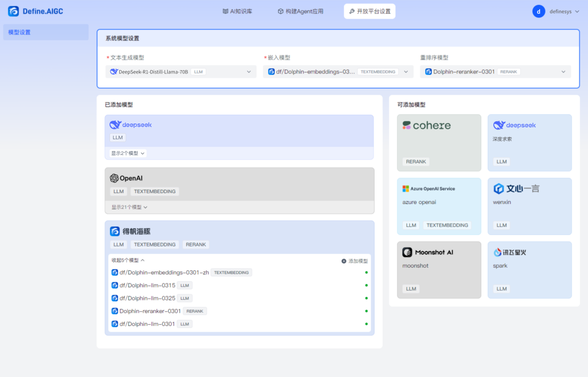Click the Define.AIGC logo icon
Viewport: 588px width, 377px height.
click(14, 11)
